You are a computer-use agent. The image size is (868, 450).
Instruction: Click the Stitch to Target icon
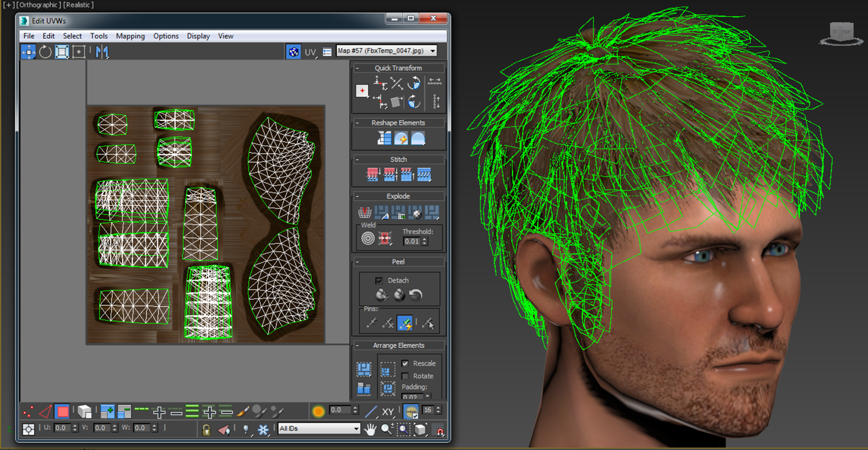[373, 174]
